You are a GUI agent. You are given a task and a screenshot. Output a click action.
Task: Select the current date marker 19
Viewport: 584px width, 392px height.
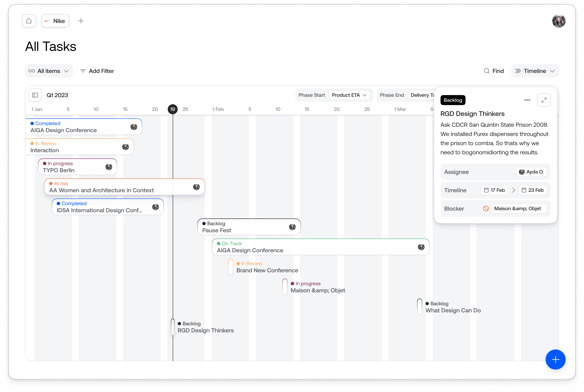coord(172,109)
